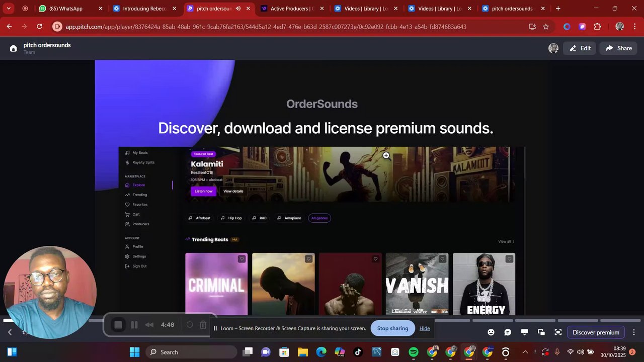Screen dimensions: 644x362
Task: Select the R&B genre chip
Action: (260, 218)
